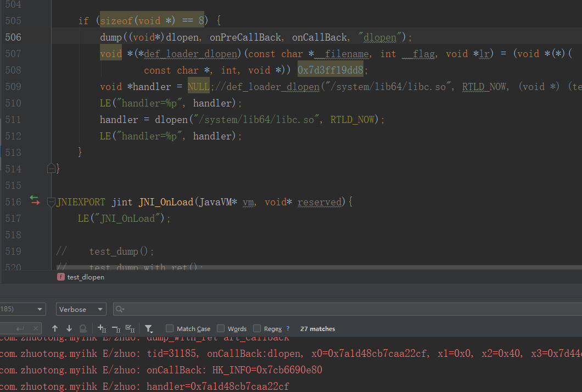Open the process dropdown ending in 185)
The image size is (582, 392).
point(23,309)
